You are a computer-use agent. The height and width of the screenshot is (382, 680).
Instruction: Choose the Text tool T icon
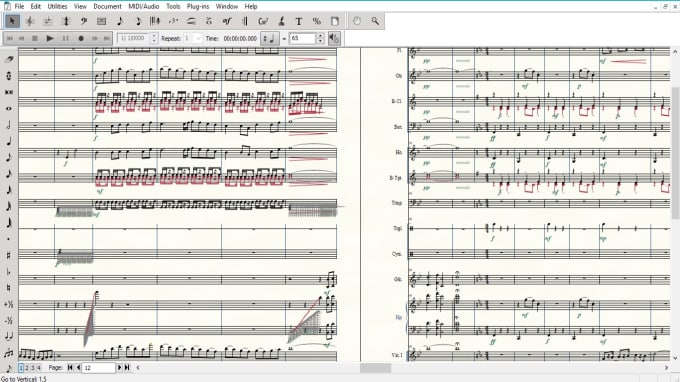(299, 21)
